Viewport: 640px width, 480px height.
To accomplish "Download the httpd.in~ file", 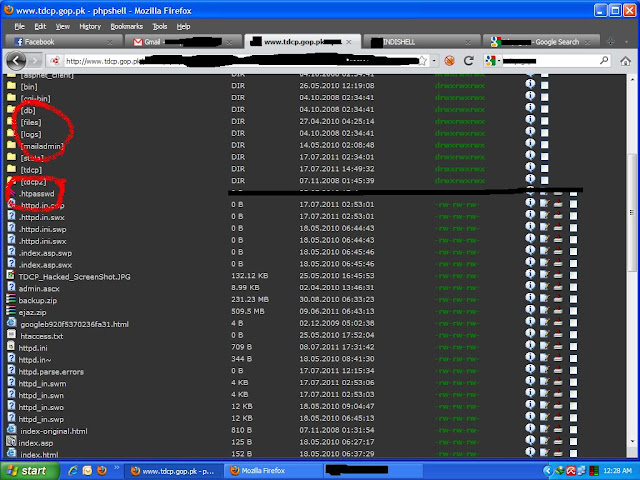I will (558, 358).
